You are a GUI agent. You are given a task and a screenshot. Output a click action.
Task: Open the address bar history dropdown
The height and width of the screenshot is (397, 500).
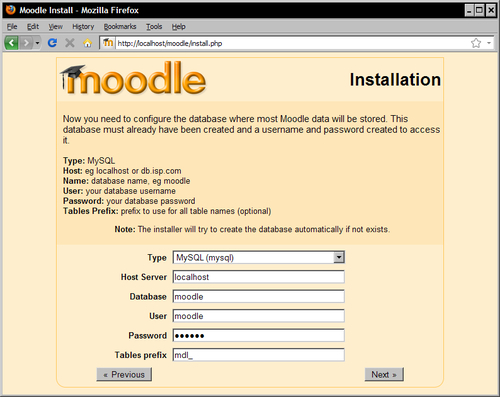(489, 43)
